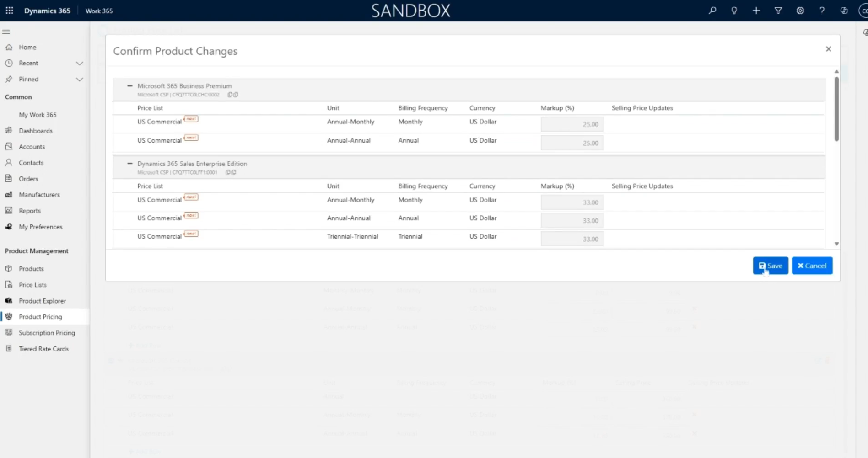Click markup field for Dynamics Sales Annual-Annual
Screen dimensions: 868x458
(x=572, y=221)
